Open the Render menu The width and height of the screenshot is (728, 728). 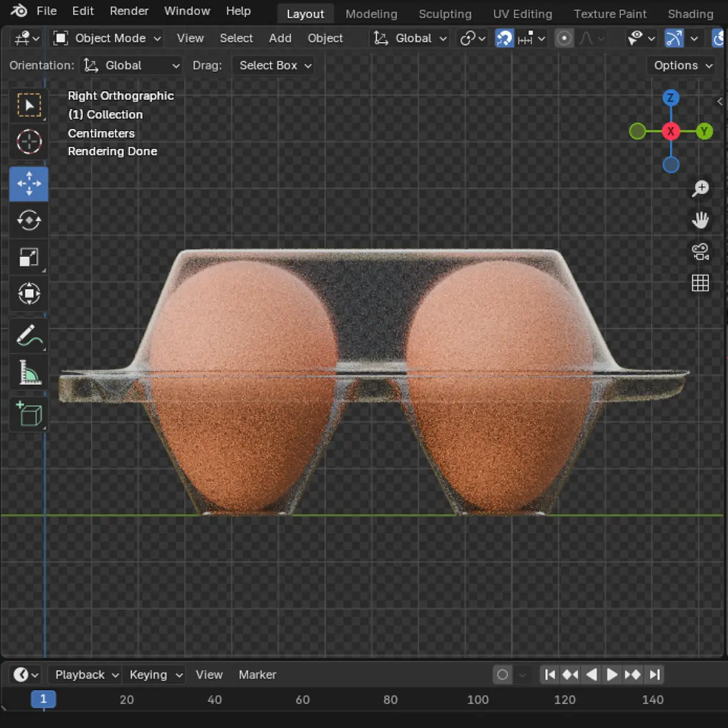(129, 11)
